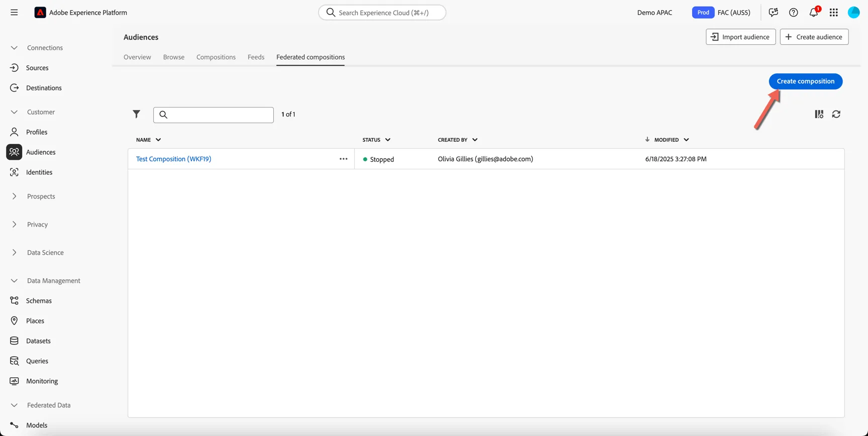
Task: Expand the Prospects section
Action: pyautogui.click(x=14, y=196)
